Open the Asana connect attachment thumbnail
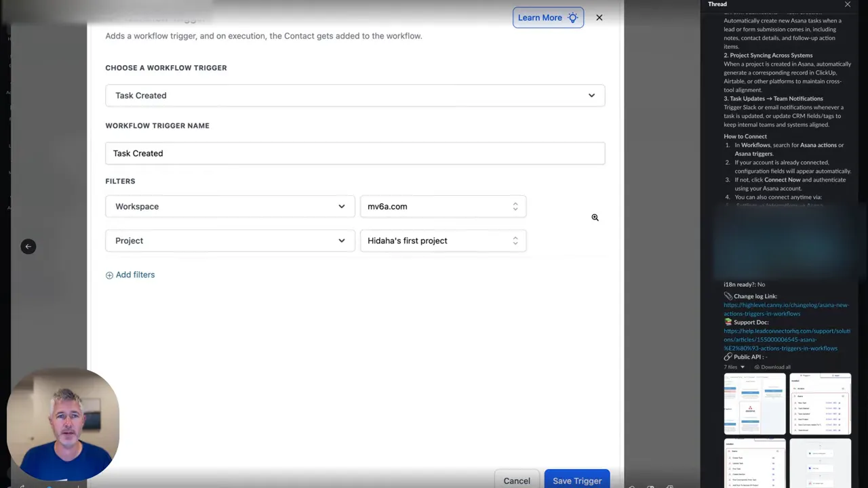This screenshot has width=868, height=488. (x=755, y=404)
